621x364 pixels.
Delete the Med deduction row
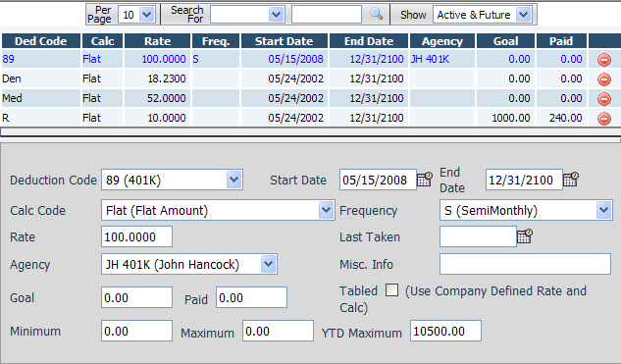[604, 99]
